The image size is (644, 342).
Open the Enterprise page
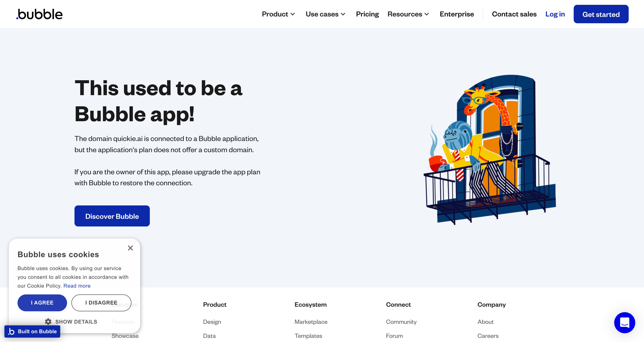456,14
